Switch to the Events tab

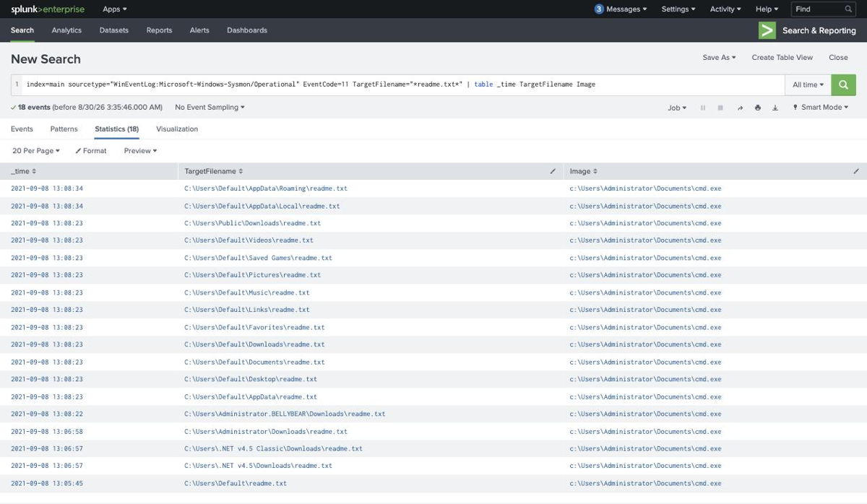tap(22, 129)
